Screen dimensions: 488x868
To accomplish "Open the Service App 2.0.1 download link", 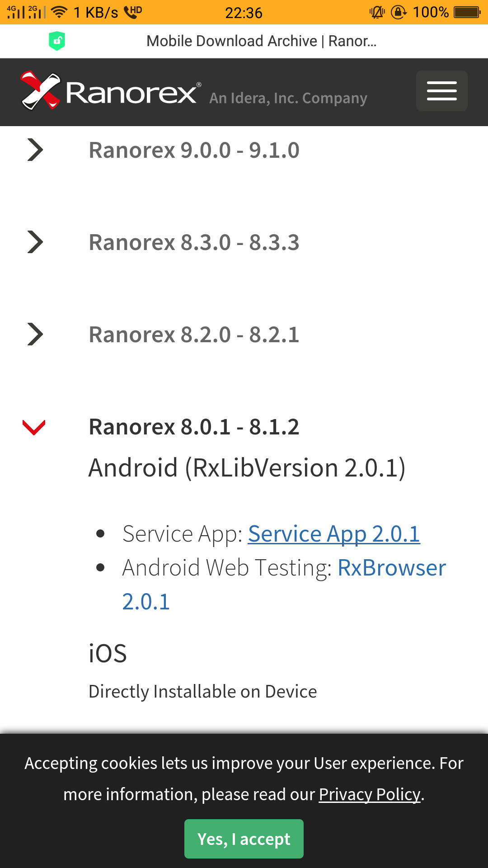I will click(x=334, y=534).
